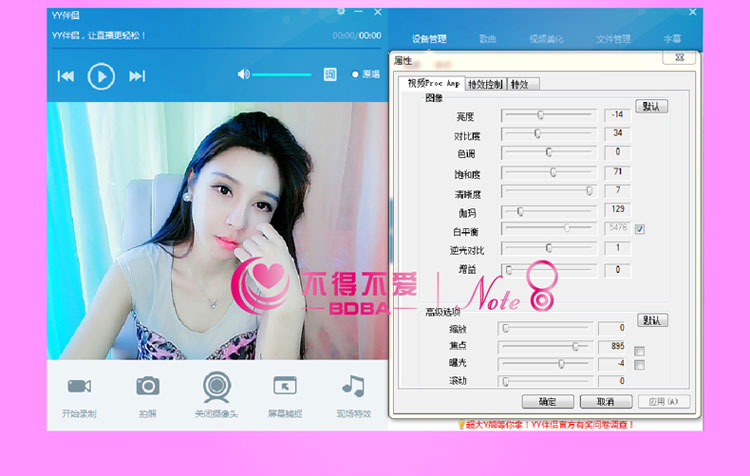The width and height of the screenshot is (750, 476).
Task: Toggle the lyrics 词 icon
Action: tap(330, 74)
